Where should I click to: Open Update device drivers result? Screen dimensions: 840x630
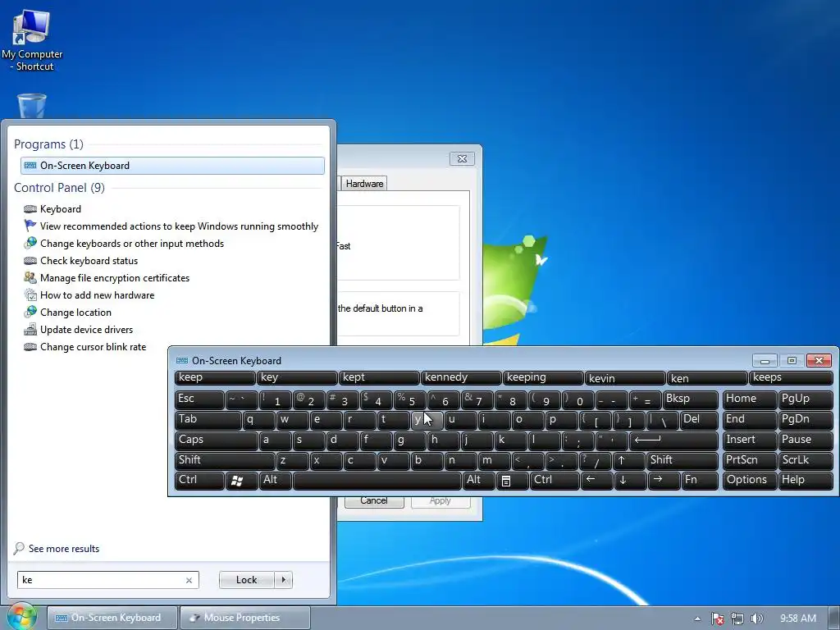(78, 330)
